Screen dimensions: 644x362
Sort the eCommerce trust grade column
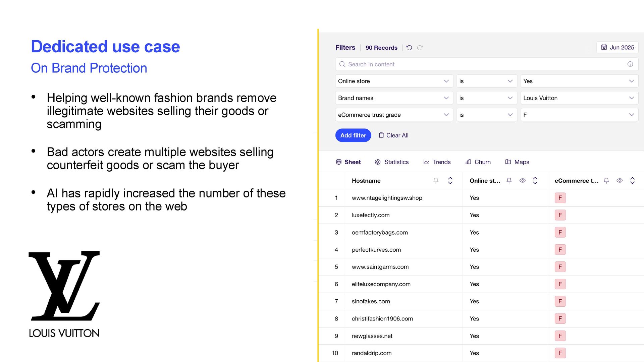(x=632, y=181)
